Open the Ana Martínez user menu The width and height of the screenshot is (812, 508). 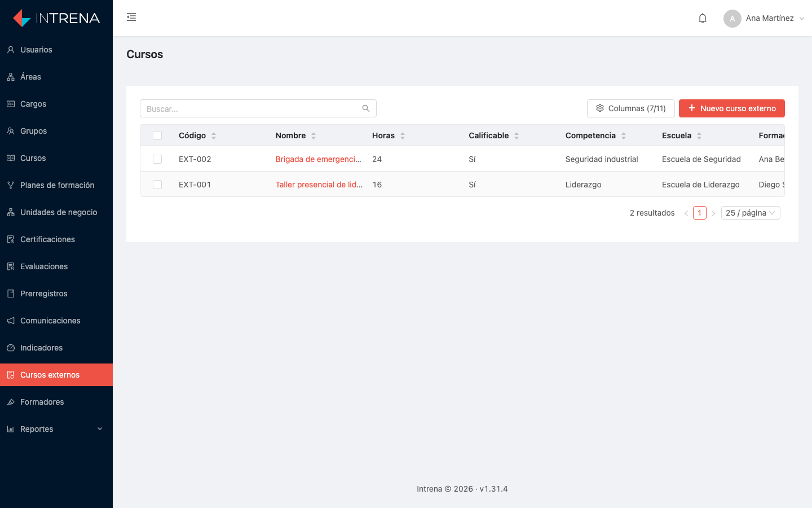764,18
